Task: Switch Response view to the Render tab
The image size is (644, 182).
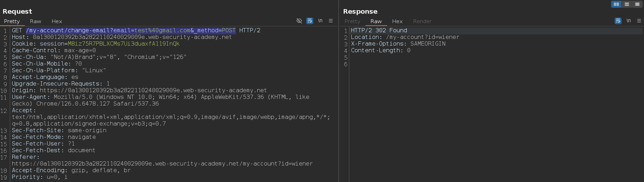Action: coord(422,21)
